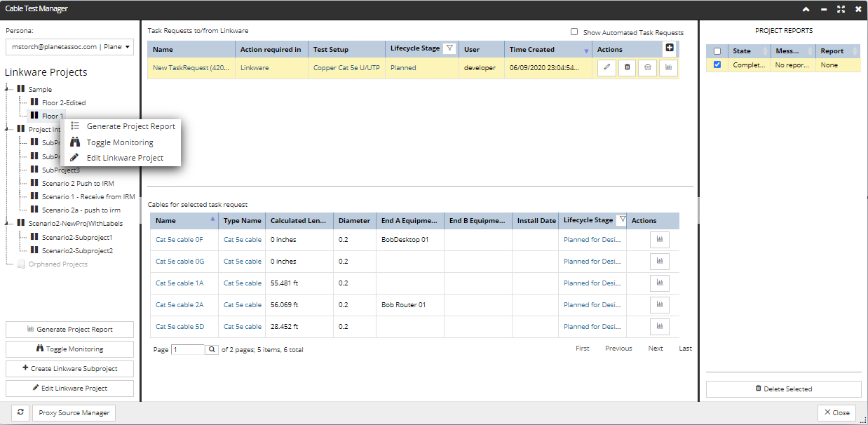This screenshot has width=868, height=425.
Task: Select the New TaskRequest row name
Action: pos(191,68)
